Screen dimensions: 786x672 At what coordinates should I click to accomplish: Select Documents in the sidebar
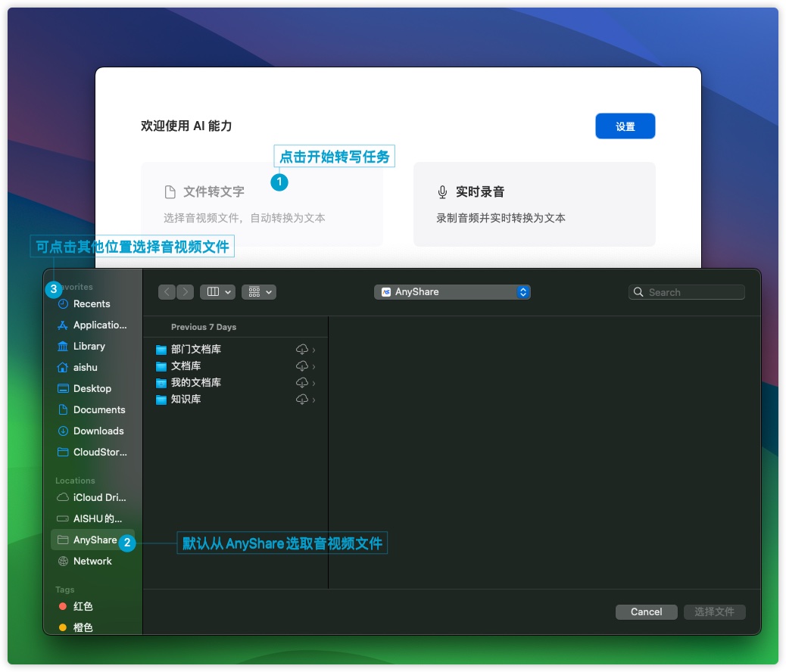click(x=92, y=409)
